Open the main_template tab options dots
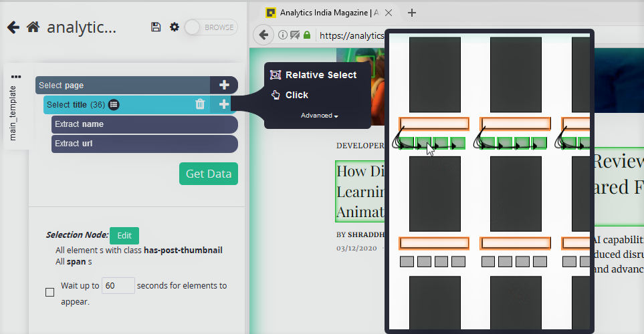This screenshot has width=644, height=334. pyautogui.click(x=16, y=77)
